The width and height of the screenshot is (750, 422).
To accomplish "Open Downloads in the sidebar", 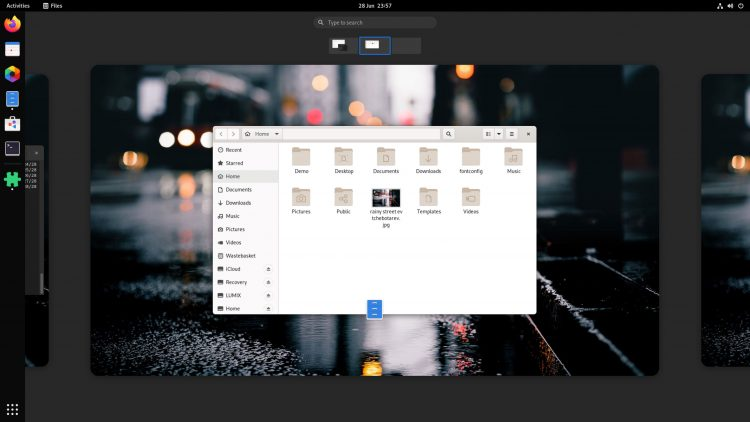I will (246, 203).
